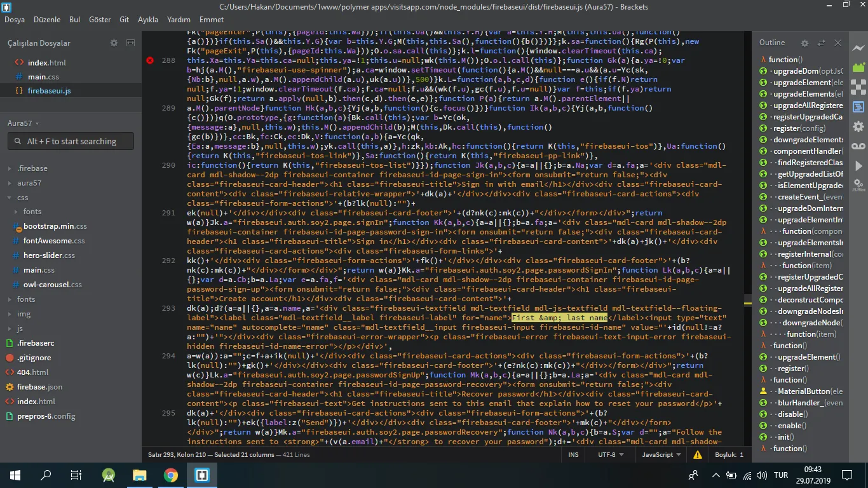Screen dimensions: 868x488
Task: Open Windows Start menu
Action: pos(15,475)
